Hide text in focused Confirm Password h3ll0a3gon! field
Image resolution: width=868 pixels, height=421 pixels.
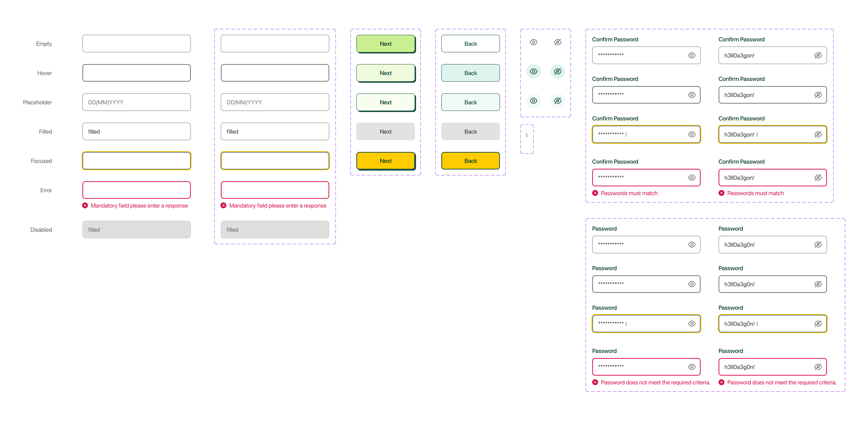(x=818, y=134)
